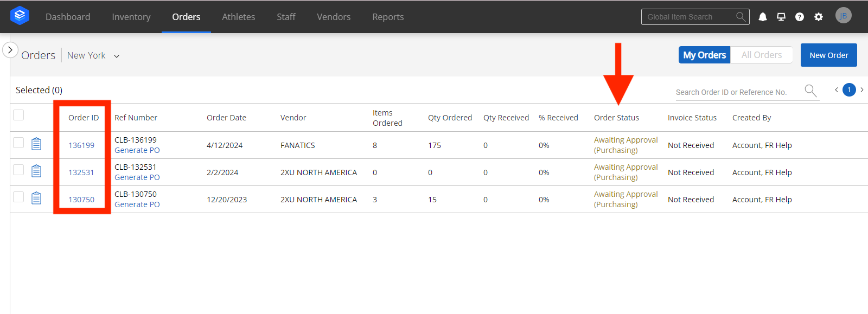
Task: Open clipboard icon for order 136199
Action: click(36, 144)
